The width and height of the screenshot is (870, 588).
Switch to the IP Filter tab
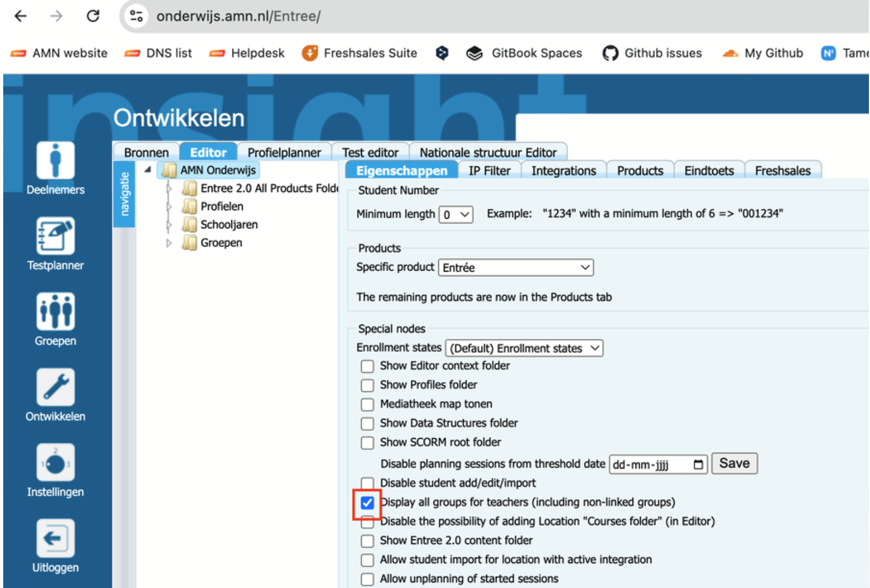click(489, 171)
